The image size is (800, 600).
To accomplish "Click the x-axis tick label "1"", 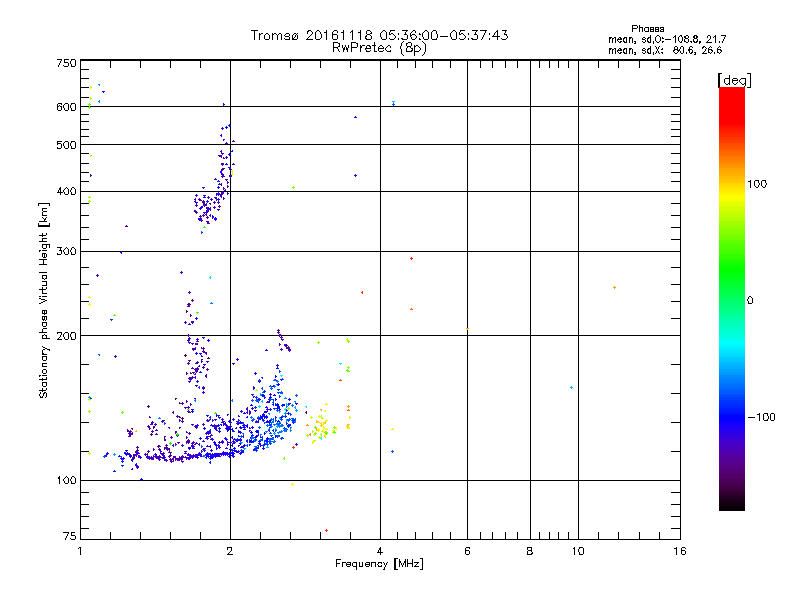I will [80, 551].
